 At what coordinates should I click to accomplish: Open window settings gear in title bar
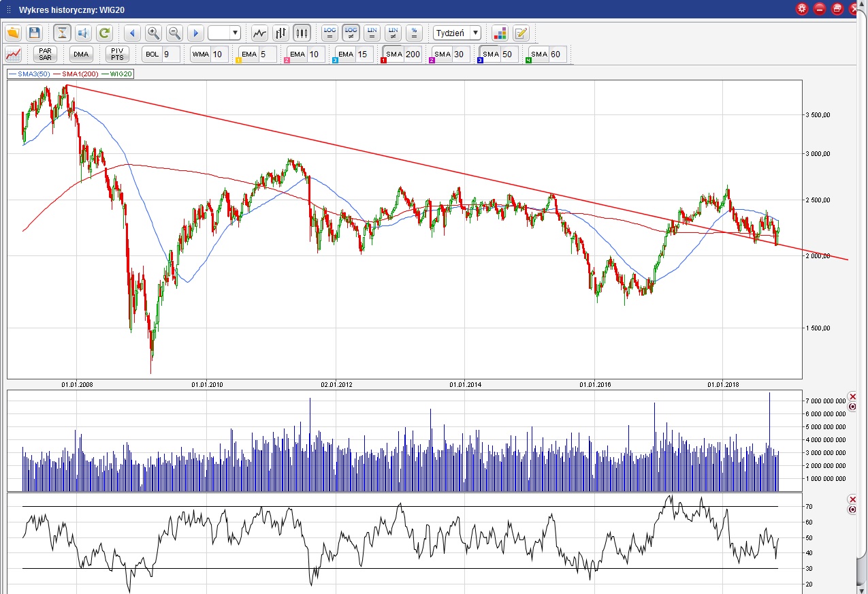point(802,9)
